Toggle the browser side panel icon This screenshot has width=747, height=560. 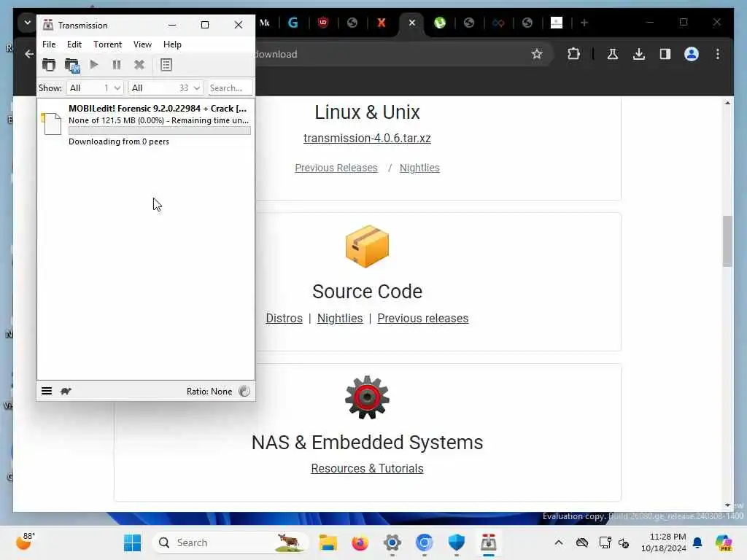[x=665, y=54]
